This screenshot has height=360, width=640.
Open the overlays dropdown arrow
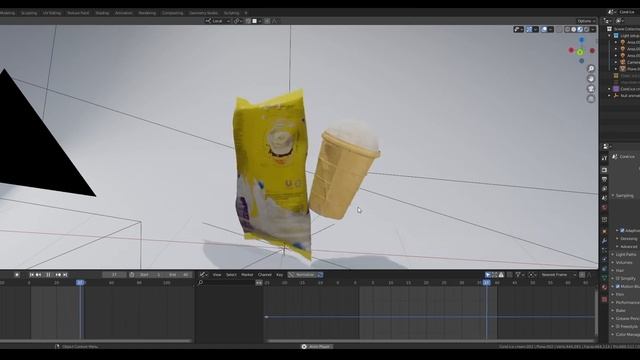pyautogui.click(x=551, y=29)
